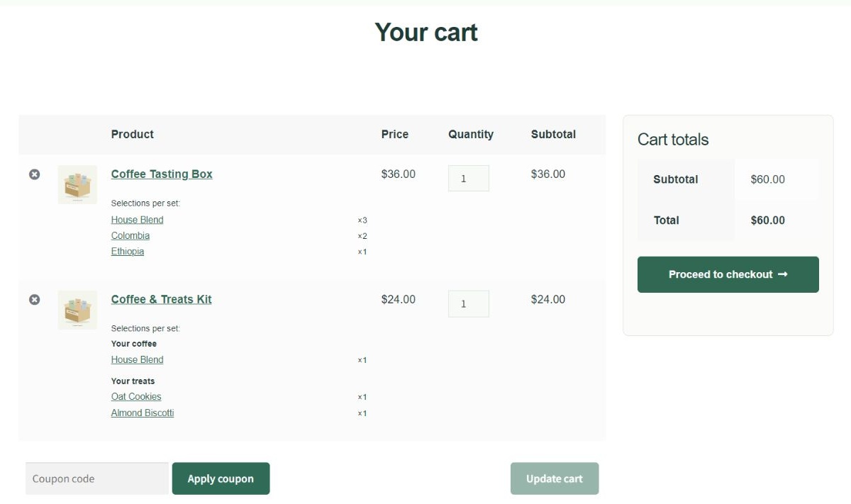Click the ×3 count beside House Blend
The image size is (851, 504).
tap(362, 220)
